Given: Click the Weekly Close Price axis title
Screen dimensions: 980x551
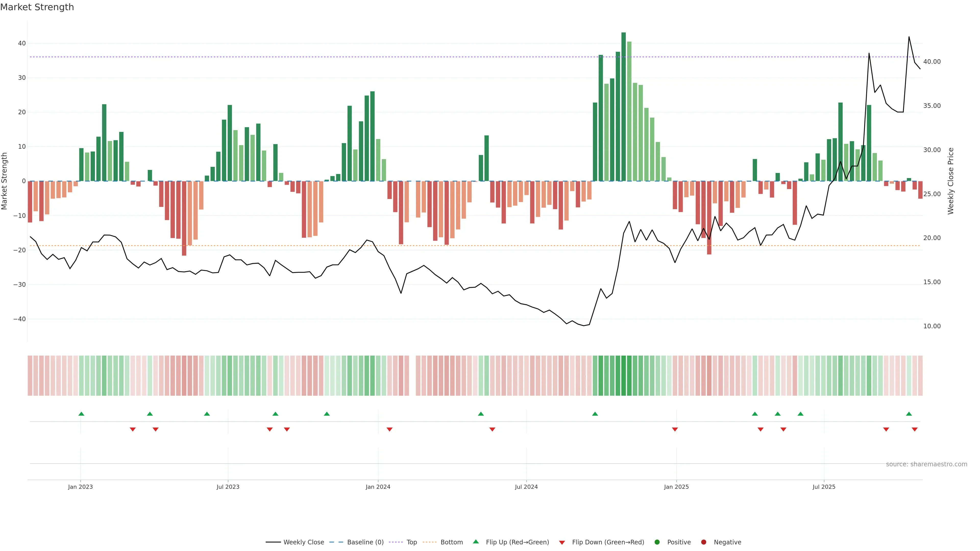Looking at the screenshot, I should point(951,181).
